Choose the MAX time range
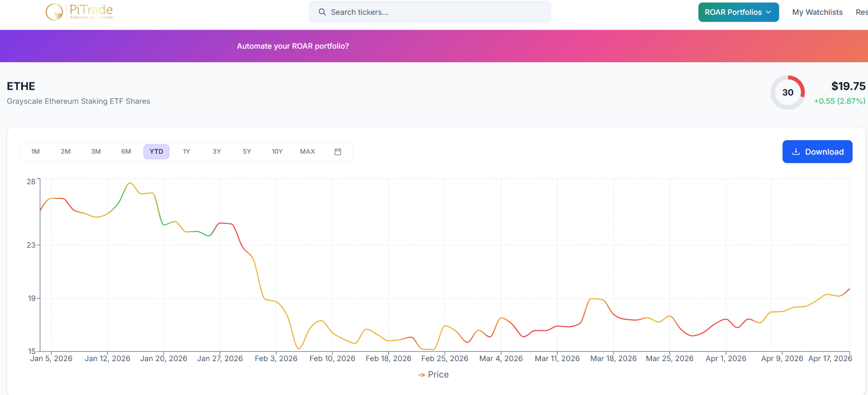868x395 pixels. (x=307, y=152)
